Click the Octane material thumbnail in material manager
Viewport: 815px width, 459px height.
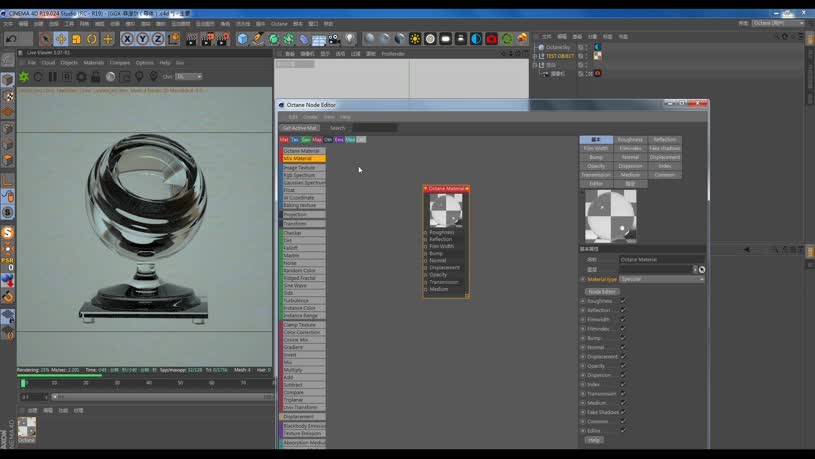(x=27, y=427)
